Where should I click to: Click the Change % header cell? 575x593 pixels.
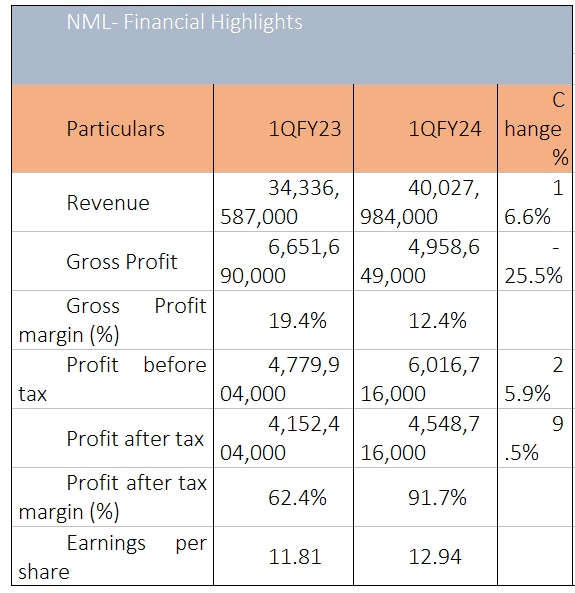[535, 129]
